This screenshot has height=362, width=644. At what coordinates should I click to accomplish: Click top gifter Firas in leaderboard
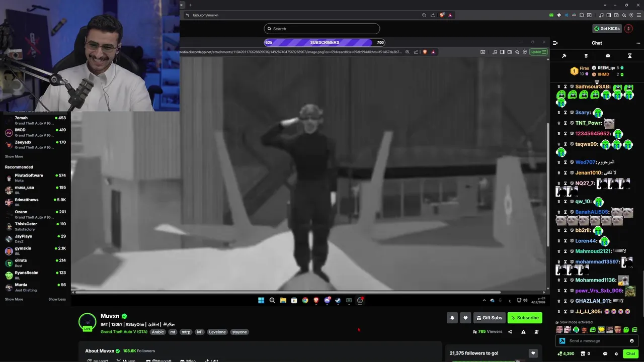584,68
